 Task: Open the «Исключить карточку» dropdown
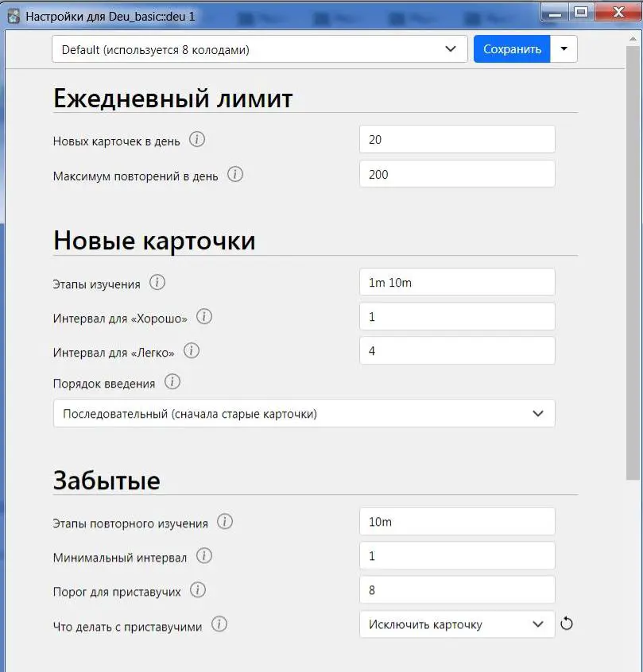tap(457, 624)
